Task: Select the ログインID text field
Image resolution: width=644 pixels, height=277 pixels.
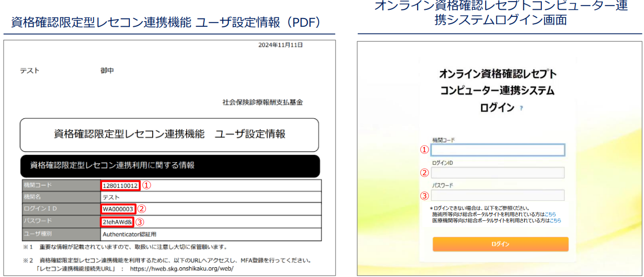Action: click(498, 172)
